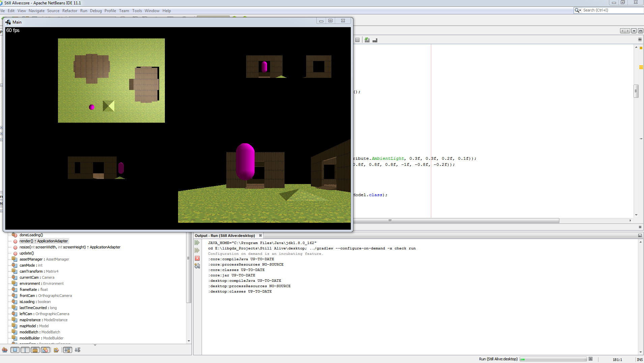Select frontCam : OrthographicCamera field
644x363 pixels.
pyautogui.click(x=46, y=296)
